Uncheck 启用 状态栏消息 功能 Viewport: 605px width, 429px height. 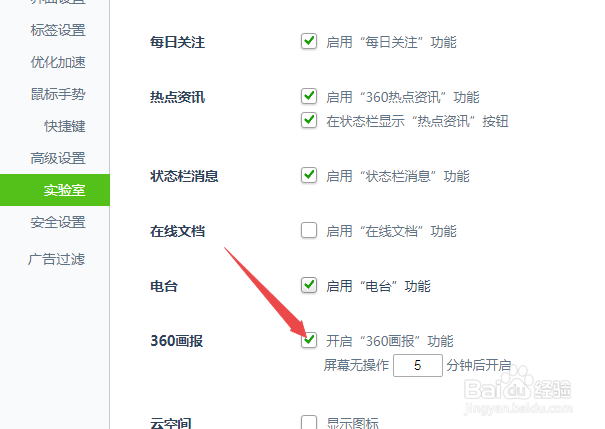(x=309, y=176)
